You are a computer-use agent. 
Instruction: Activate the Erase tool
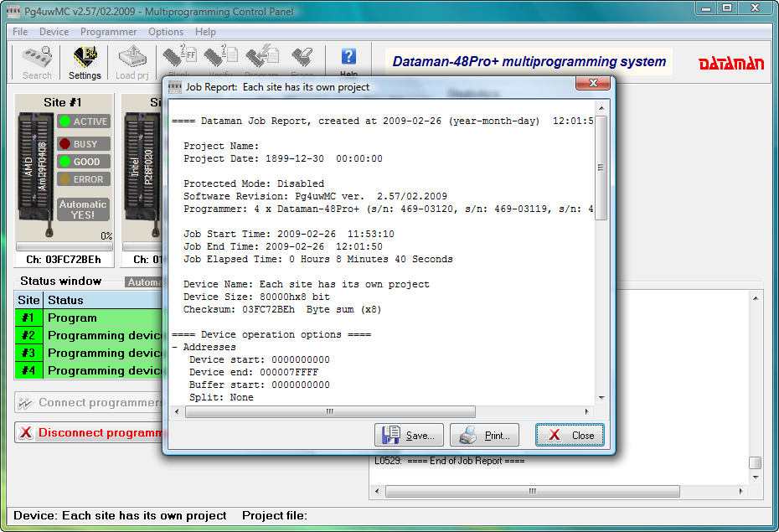[x=302, y=60]
